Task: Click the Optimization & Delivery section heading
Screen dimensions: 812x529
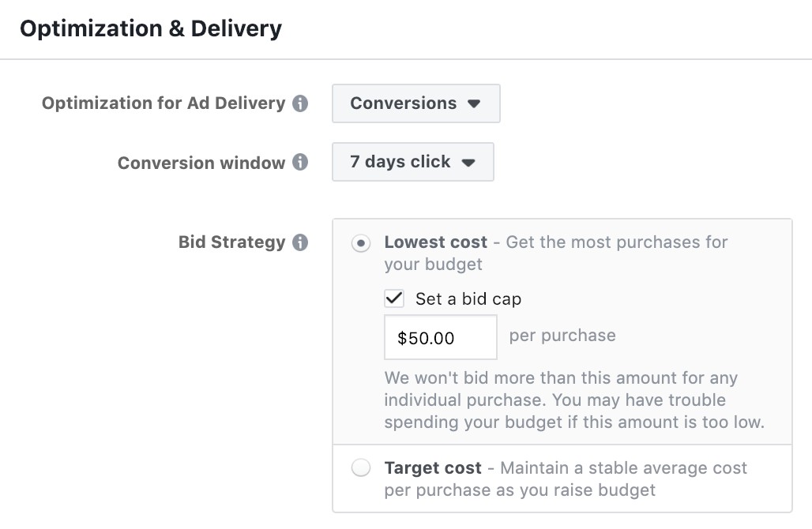Action: (x=150, y=29)
